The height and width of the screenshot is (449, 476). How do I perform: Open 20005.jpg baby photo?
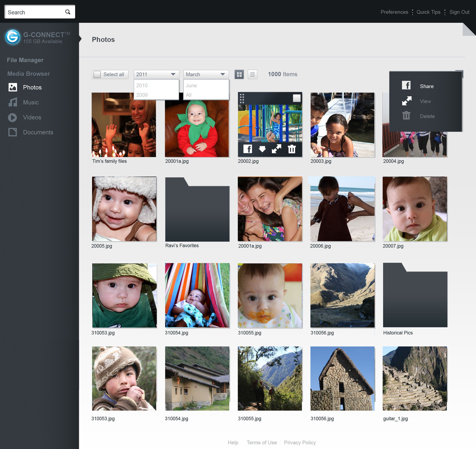[124, 209]
